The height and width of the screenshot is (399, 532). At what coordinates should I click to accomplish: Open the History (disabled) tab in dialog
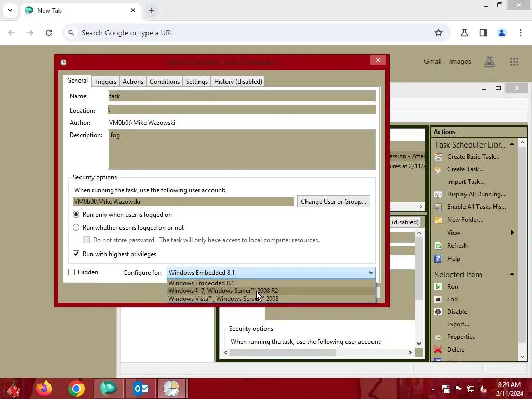tap(238, 82)
